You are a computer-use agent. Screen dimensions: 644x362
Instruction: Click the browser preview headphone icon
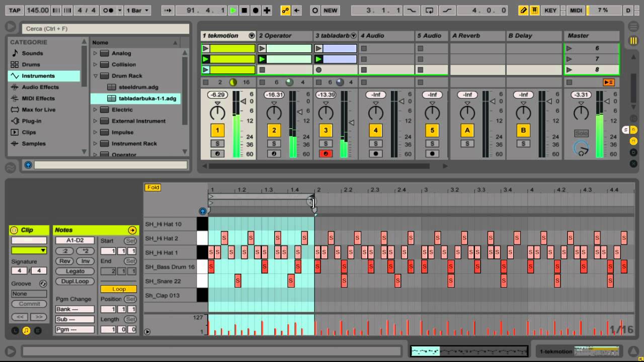click(28, 164)
